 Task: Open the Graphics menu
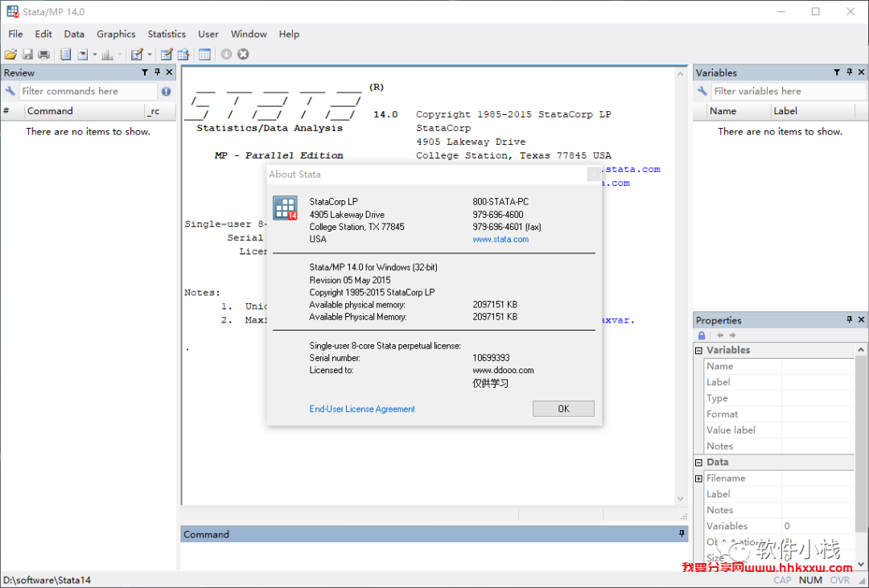116,34
